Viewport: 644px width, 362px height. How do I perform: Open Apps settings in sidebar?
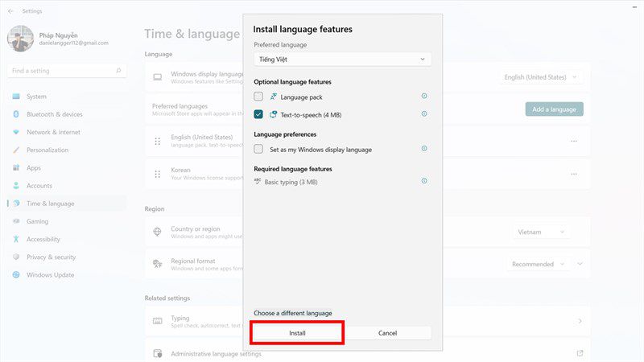click(67, 168)
